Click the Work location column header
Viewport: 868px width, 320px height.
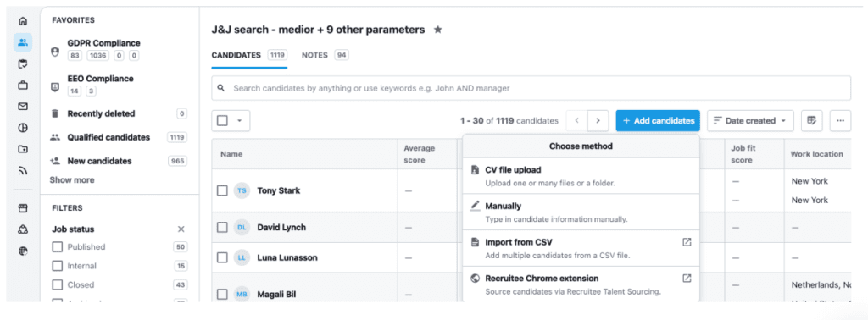click(x=816, y=153)
